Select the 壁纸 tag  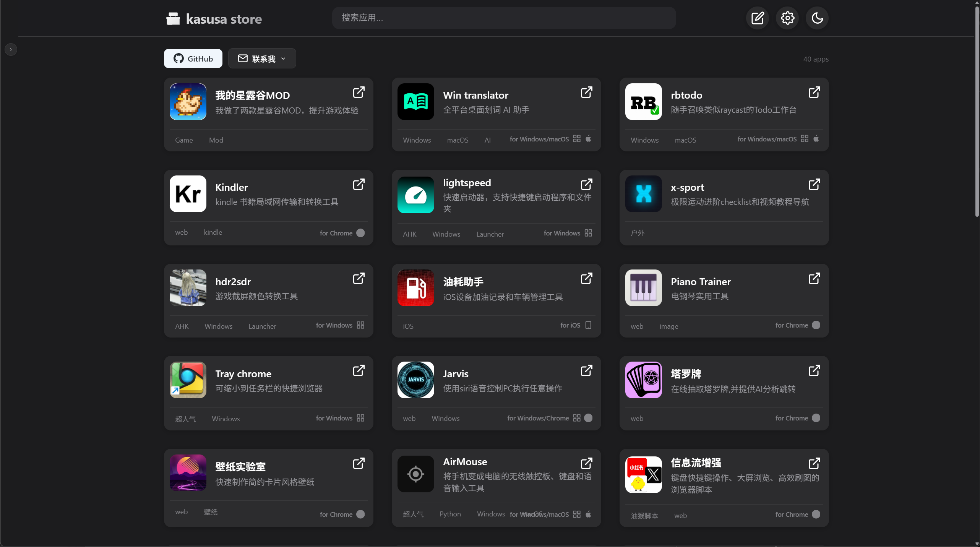click(211, 512)
